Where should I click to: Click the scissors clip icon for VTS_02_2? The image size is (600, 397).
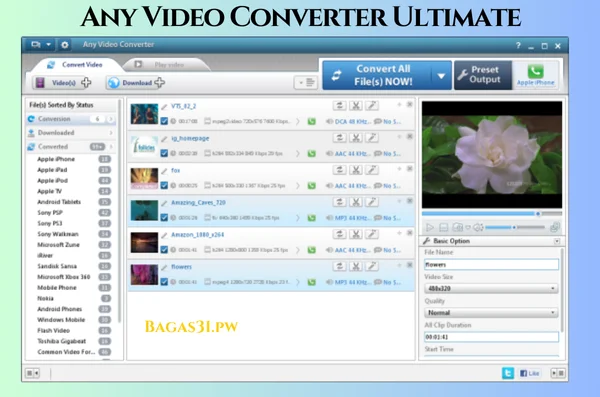pos(356,105)
